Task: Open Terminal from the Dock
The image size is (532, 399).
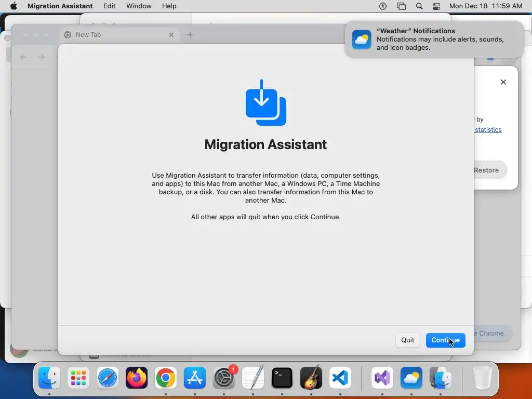Action: point(282,378)
